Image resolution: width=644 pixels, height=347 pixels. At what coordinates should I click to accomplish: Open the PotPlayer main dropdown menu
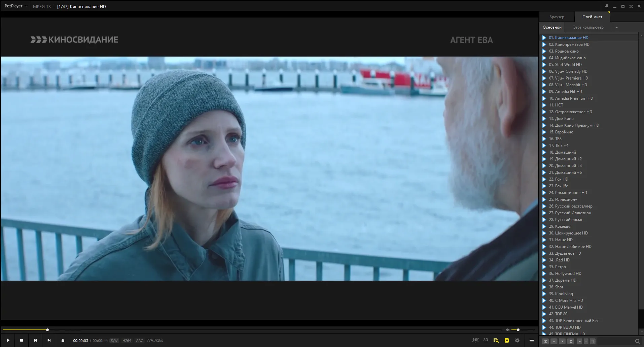[x=16, y=6]
